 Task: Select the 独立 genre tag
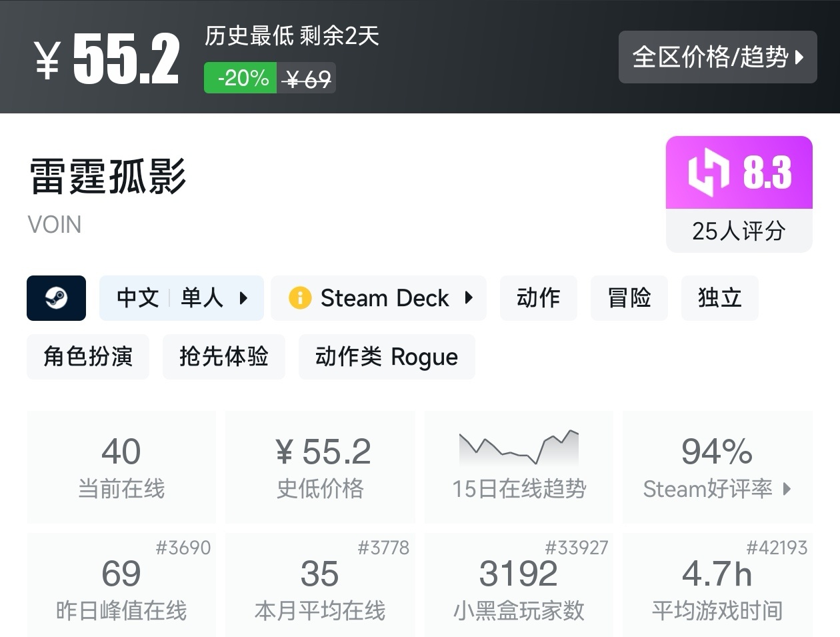coord(719,298)
